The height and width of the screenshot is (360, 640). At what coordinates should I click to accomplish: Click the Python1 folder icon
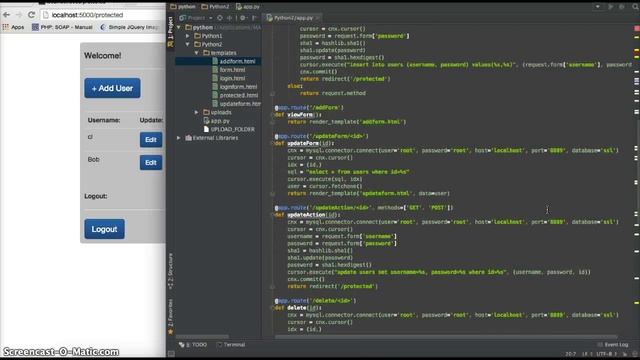[x=198, y=36]
